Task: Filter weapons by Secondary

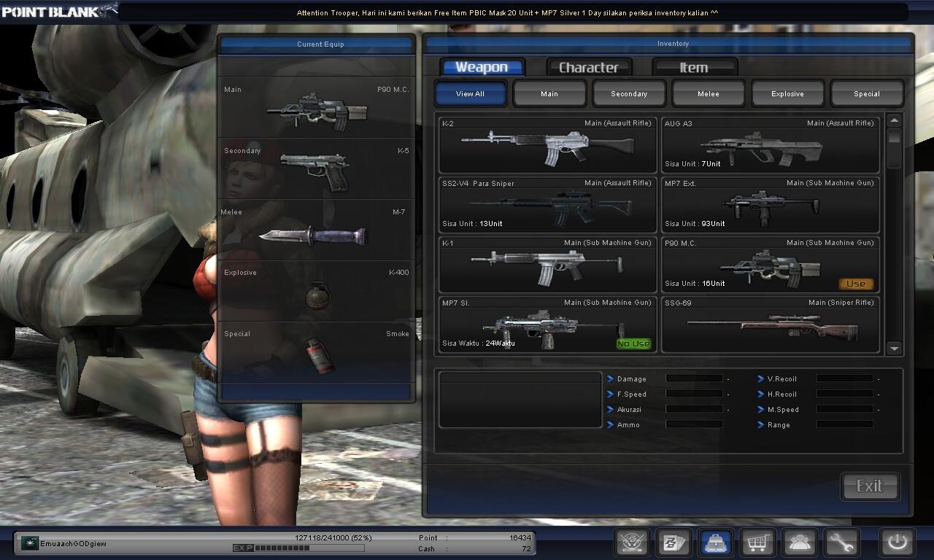Action: (x=629, y=93)
